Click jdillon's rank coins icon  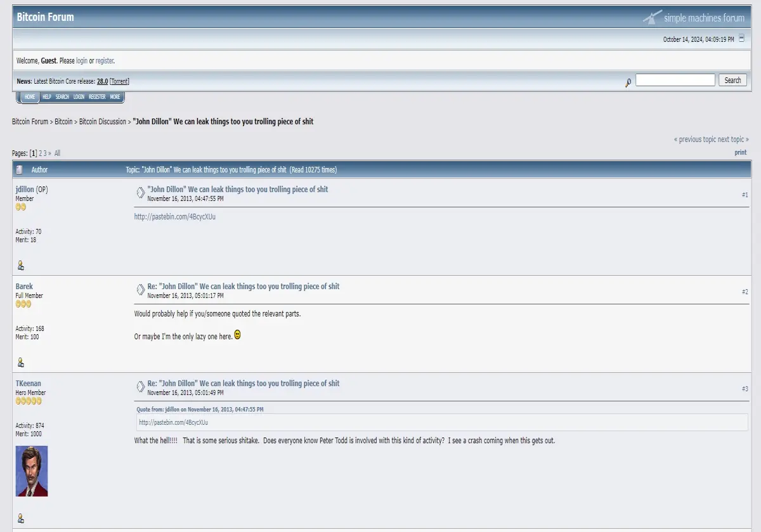21,207
